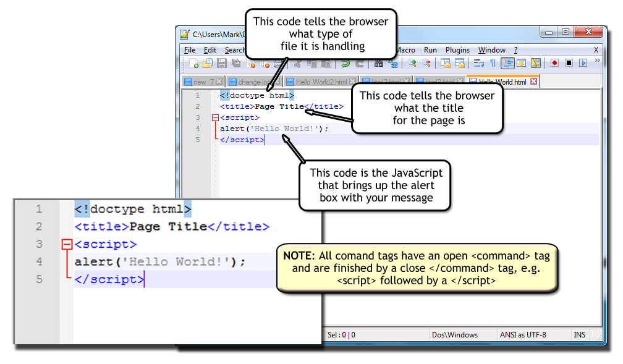Open the File menu
623x364 pixels.
(x=190, y=50)
